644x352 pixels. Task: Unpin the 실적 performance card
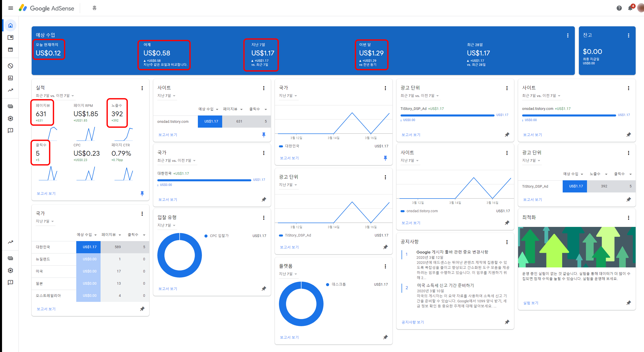[x=142, y=193]
